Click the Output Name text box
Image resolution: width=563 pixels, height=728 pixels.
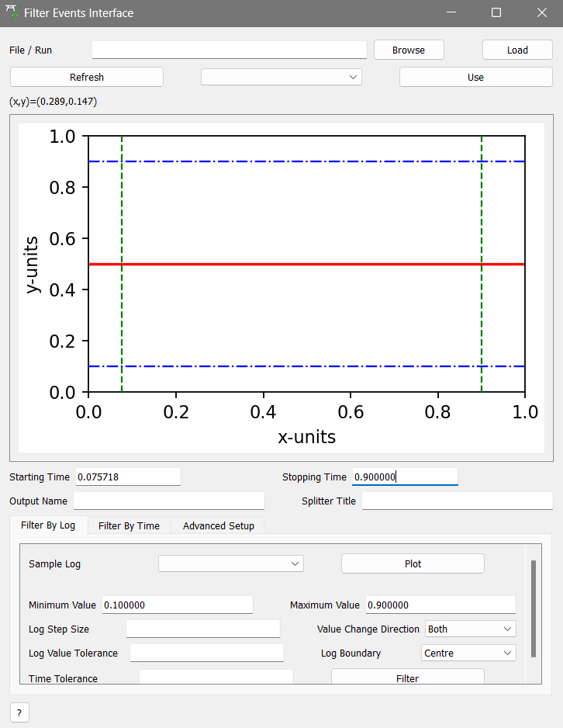tap(169, 501)
